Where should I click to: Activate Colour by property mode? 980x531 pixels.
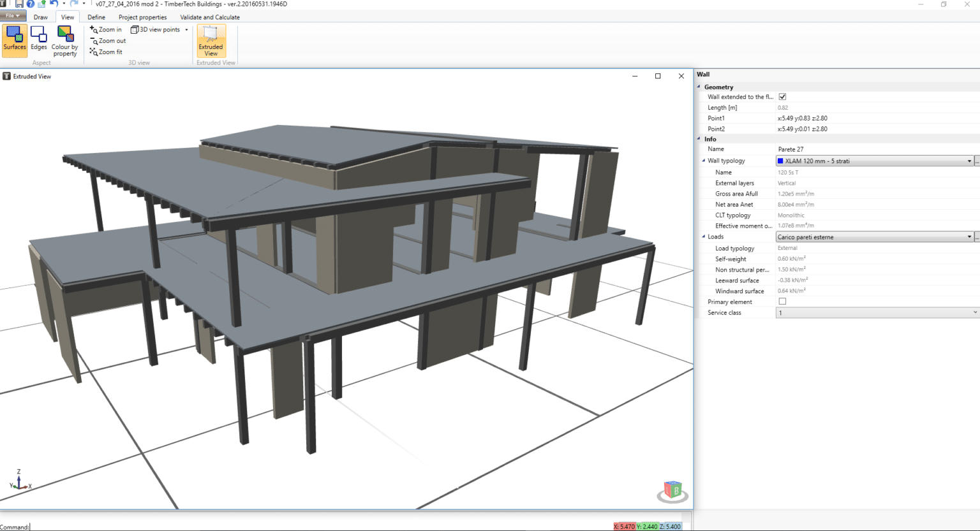(x=64, y=40)
